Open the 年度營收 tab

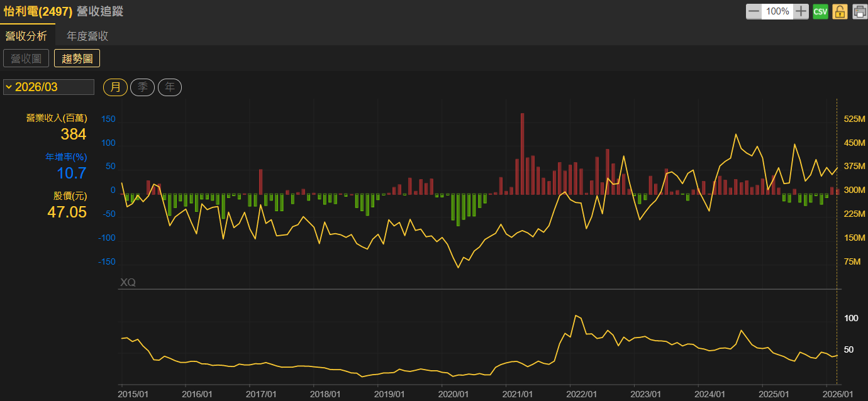pyautogui.click(x=88, y=36)
